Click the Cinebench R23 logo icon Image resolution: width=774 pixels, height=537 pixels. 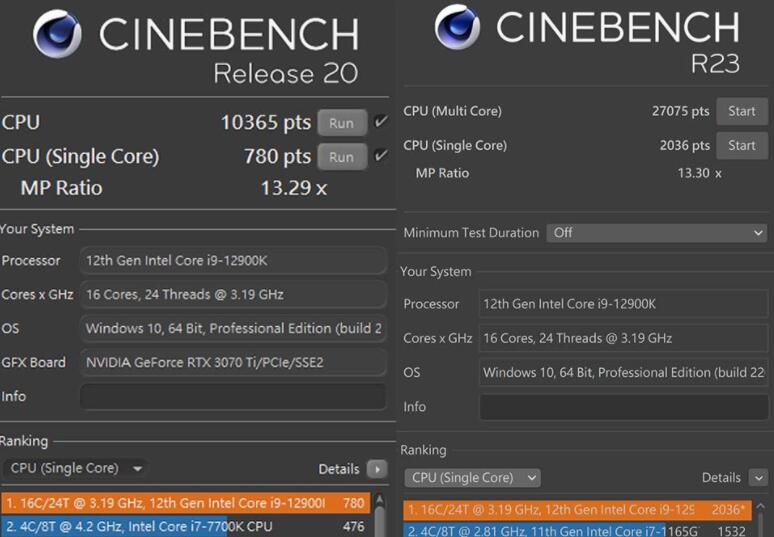coord(457,27)
